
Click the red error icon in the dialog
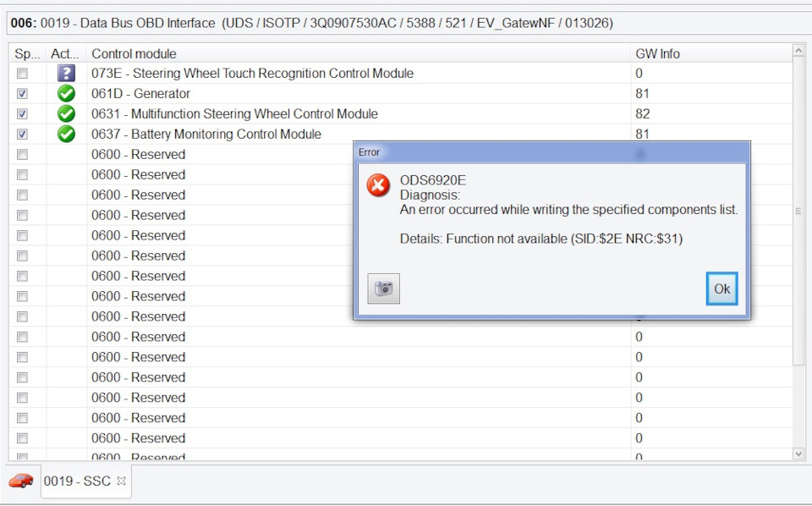tap(379, 185)
